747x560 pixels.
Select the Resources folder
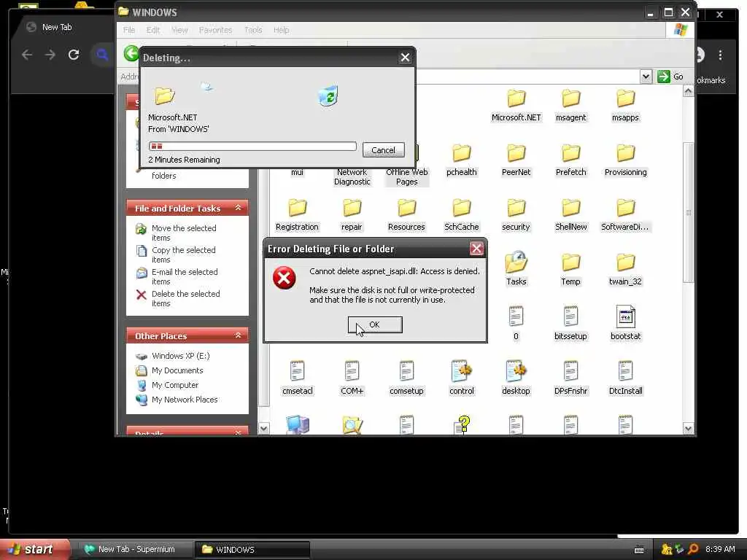406,215
